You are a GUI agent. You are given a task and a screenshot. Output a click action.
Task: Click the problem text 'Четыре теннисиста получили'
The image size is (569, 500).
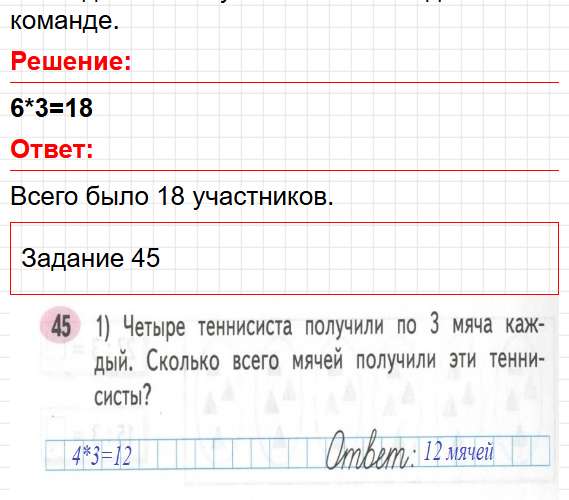pos(253,326)
